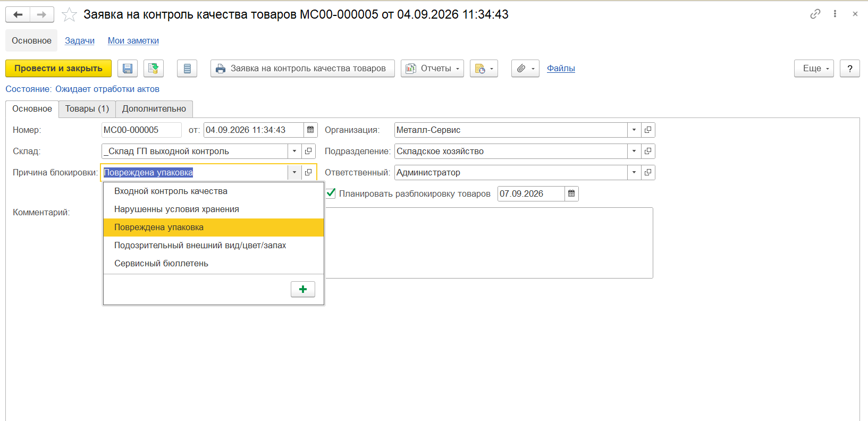Click the Номер input field
The height and width of the screenshot is (421, 868).
pos(141,130)
